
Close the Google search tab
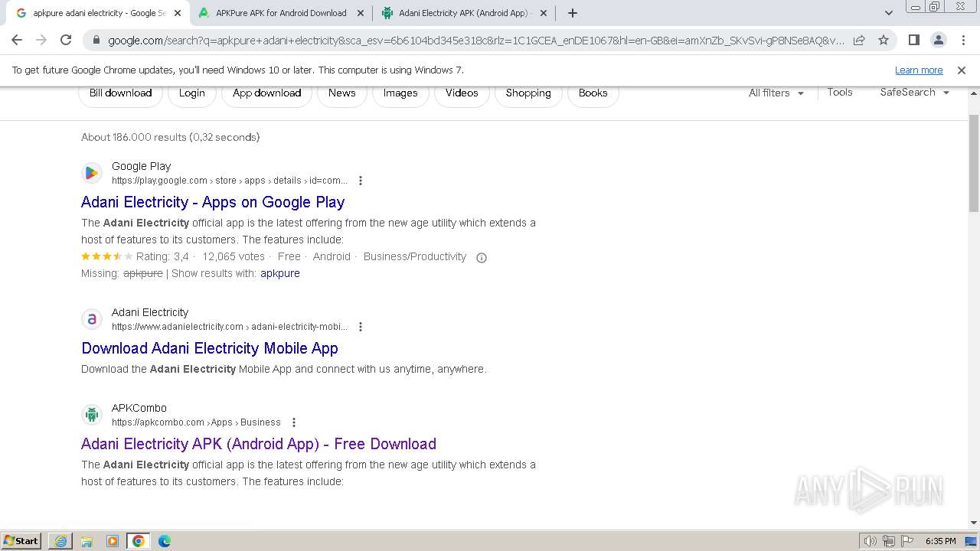(x=178, y=13)
